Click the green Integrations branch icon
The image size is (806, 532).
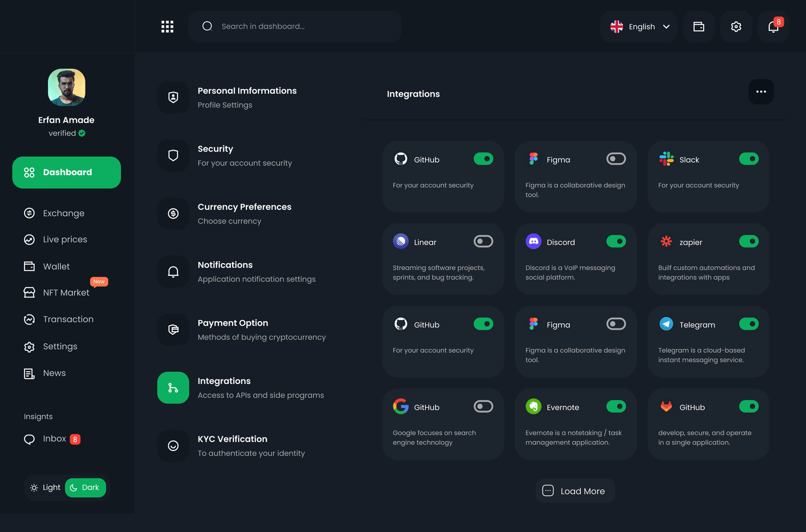(x=173, y=388)
